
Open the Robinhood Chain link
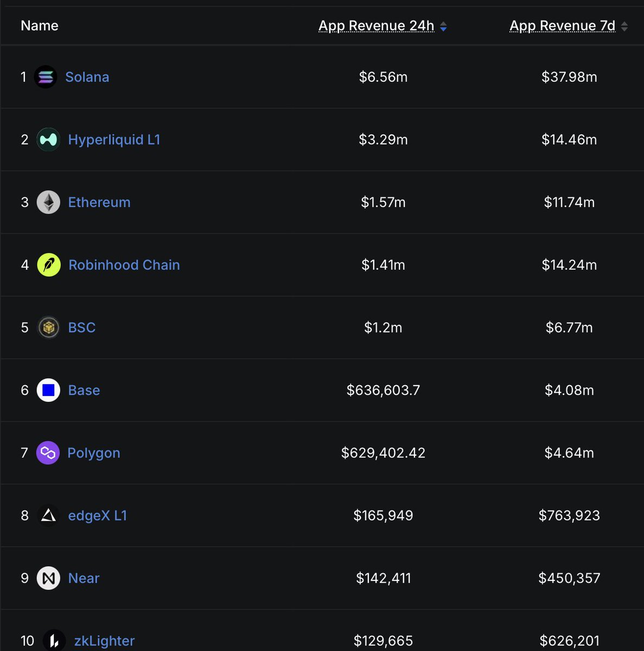point(124,265)
